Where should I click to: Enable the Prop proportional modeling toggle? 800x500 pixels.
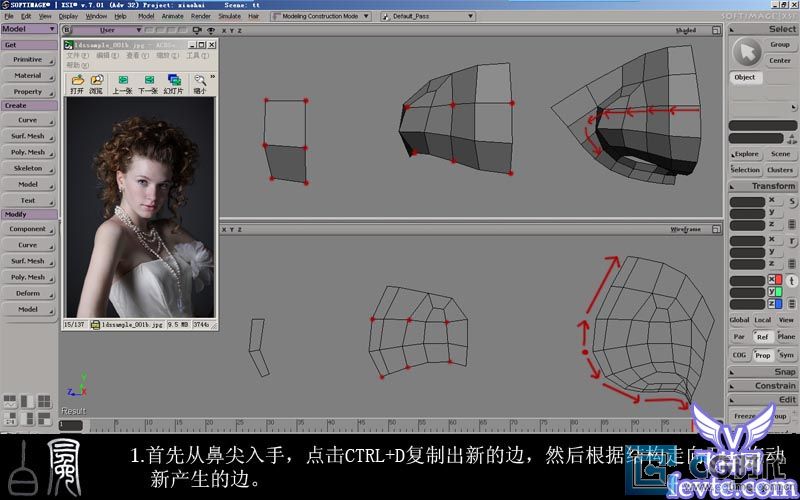(x=762, y=355)
